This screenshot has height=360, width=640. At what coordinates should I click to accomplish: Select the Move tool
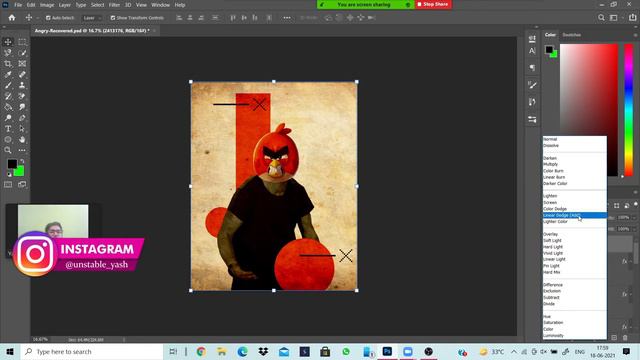point(8,42)
